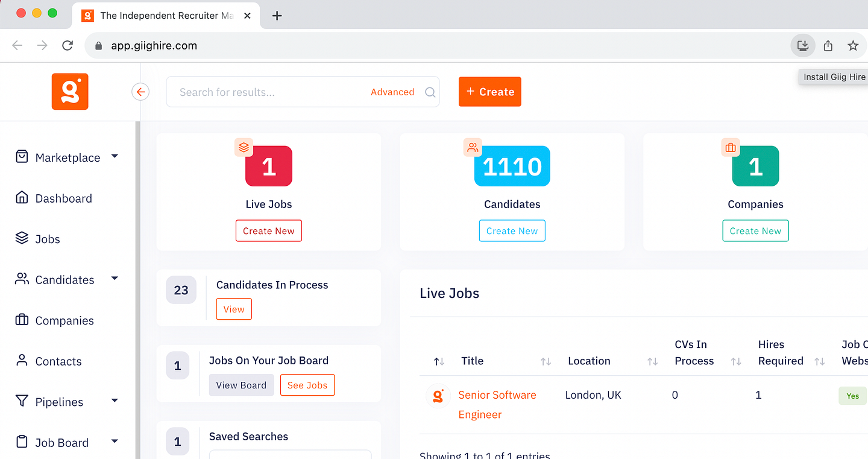Sort Live Jobs table by Title
868x459 pixels.
pyautogui.click(x=546, y=361)
